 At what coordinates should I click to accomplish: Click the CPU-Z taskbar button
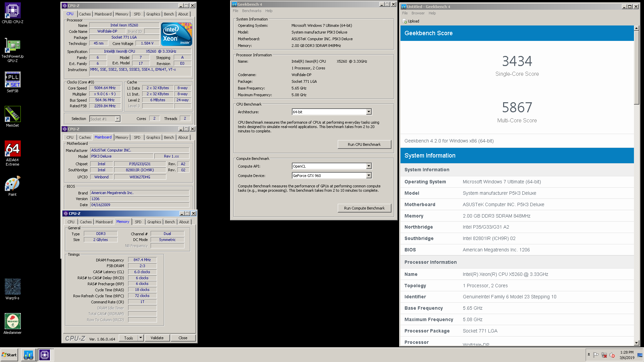[x=44, y=355]
